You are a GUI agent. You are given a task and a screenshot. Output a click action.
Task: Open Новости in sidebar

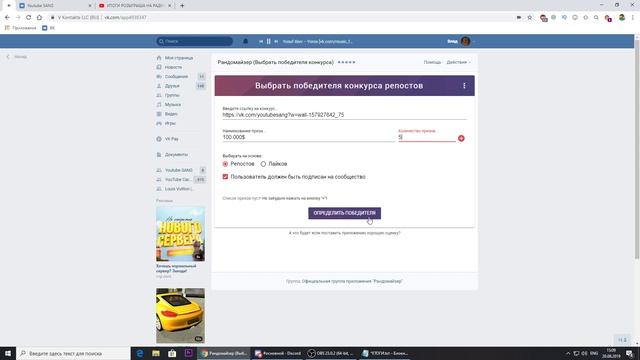173,67
